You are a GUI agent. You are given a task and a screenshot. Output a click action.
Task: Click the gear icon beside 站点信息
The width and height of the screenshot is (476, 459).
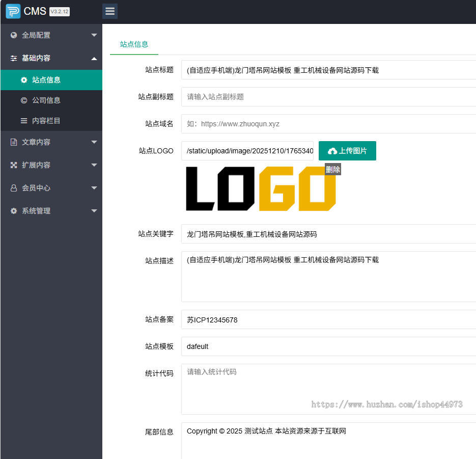click(x=24, y=80)
